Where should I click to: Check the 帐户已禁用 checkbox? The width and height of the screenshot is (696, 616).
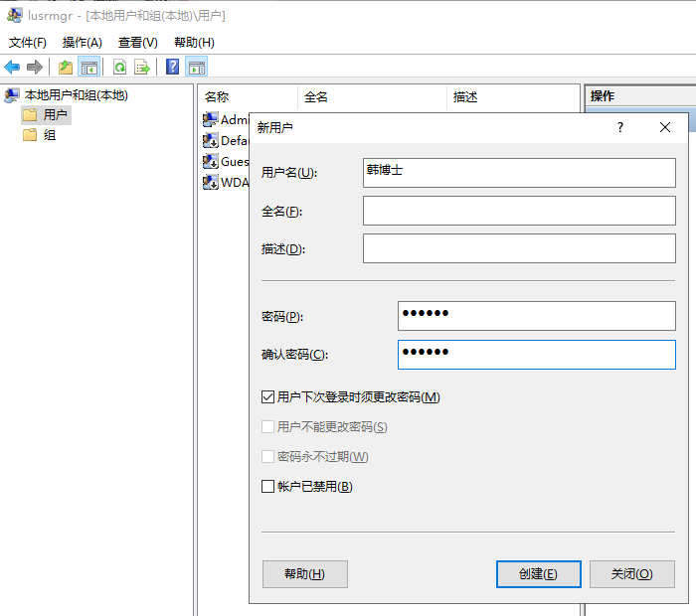click(x=267, y=487)
